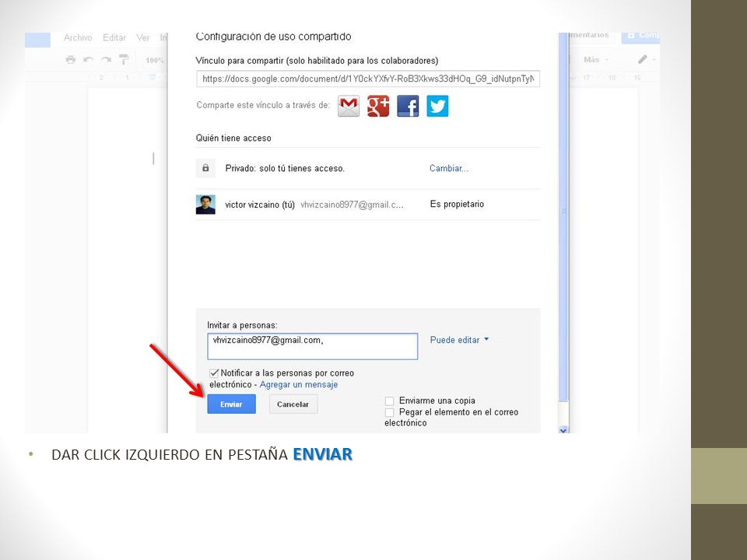Open the Editar menu
The height and width of the screenshot is (560, 747).
114,37
